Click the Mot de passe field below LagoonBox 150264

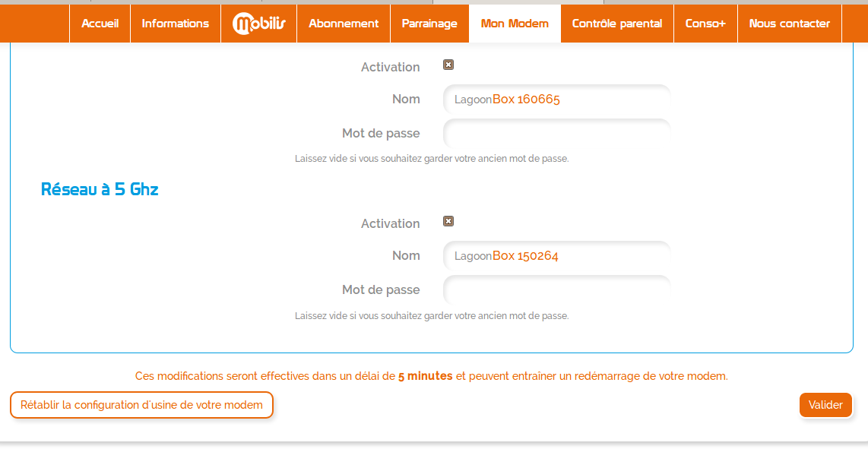click(556, 290)
